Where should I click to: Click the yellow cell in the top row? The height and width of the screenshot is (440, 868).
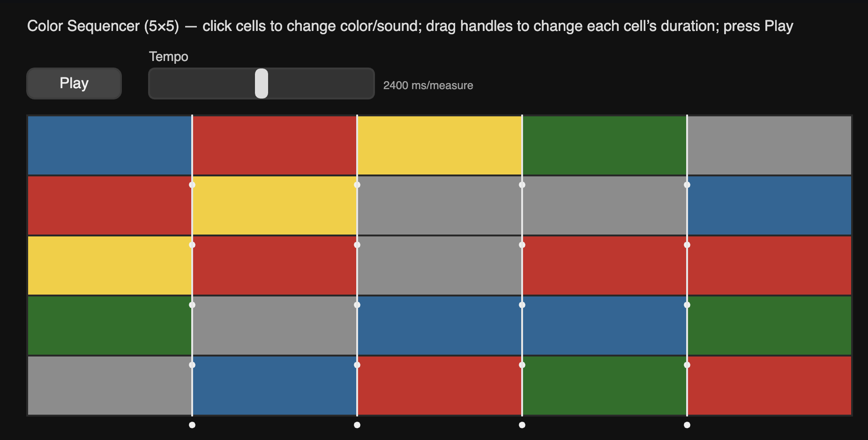(x=439, y=145)
